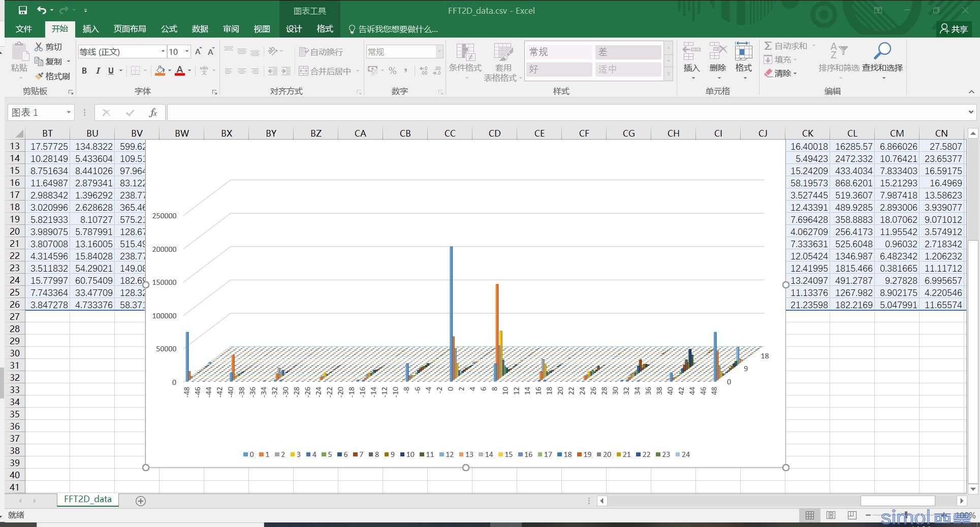Image resolution: width=980 pixels, height=527 pixels.
Task: Toggle align left button
Action: click(x=229, y=71)
